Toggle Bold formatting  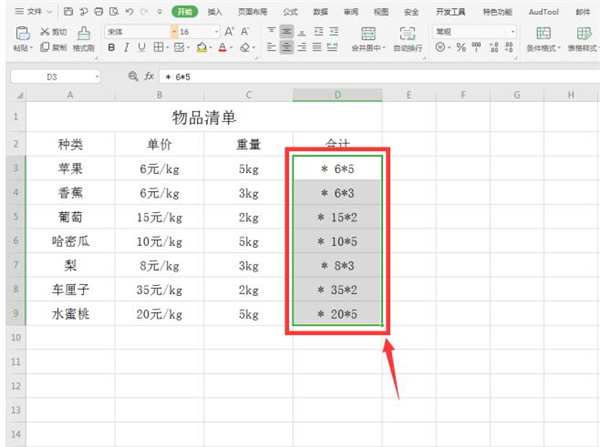click(111, 47)
